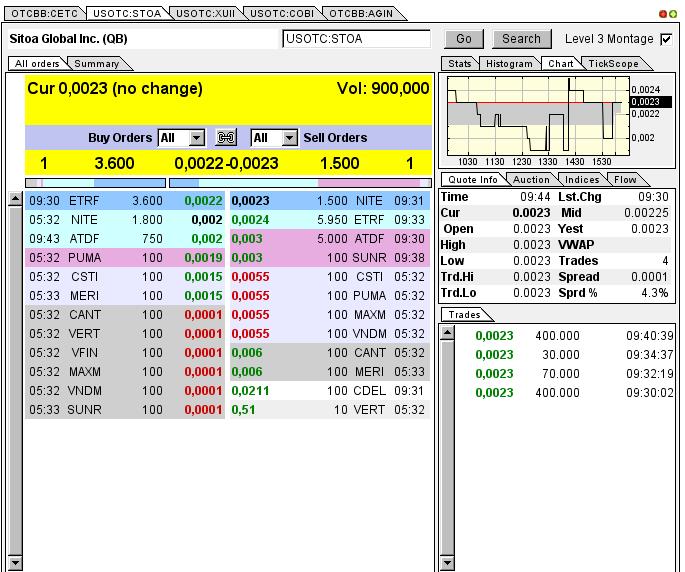Click the order book scroll down arrow
Image resolution: width=685 pixels, height=572 pixels.
coord(15,562)
